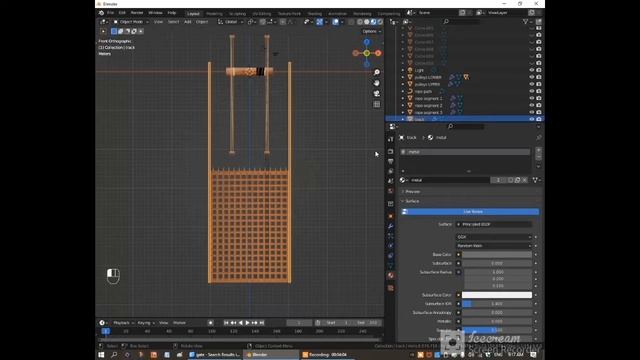Click the timeline current frame marker
This screenshot has height=360, width=640.
(106, 331)
